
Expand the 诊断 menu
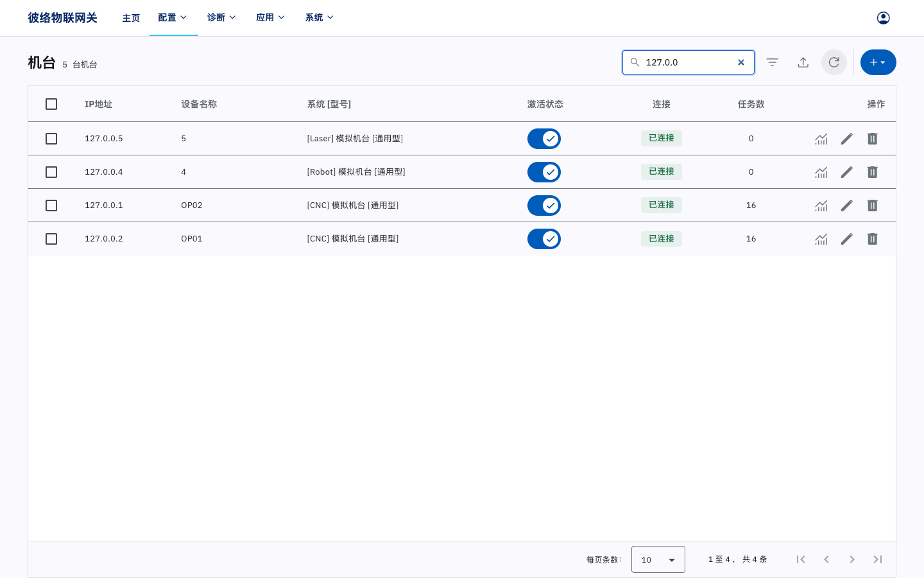(x=222, y=18)
